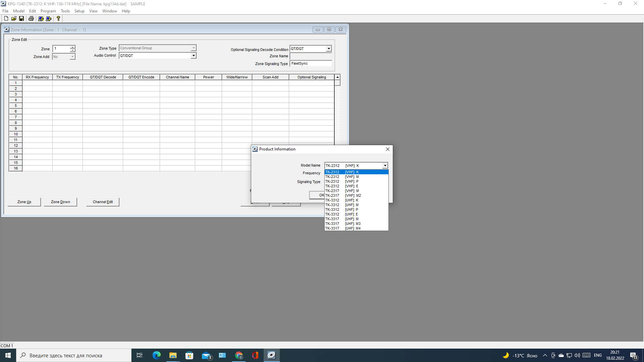Select TK-3312 [UHF]: P model

(x=356, y=209)
